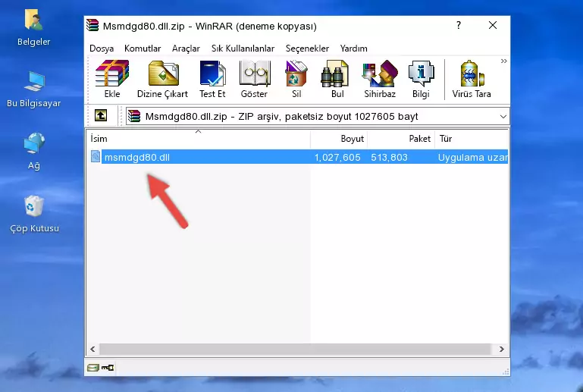Expand the toolbar overflow chevron
The image size is (583, 392).
pyautogui.click(x=504, y=61)
